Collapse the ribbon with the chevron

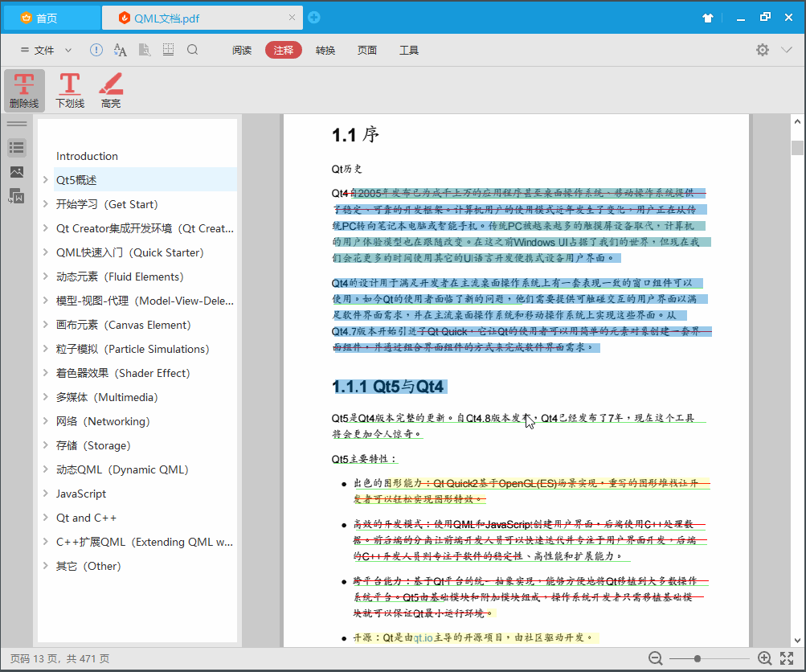coord(787,50)
